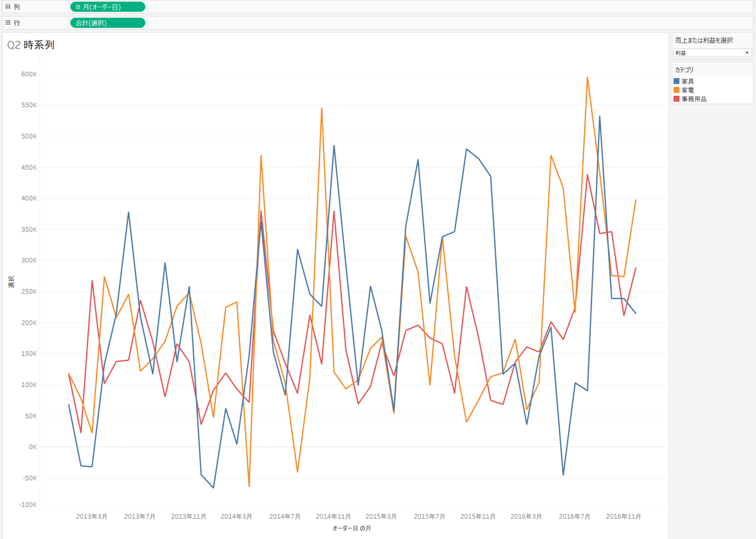Click the 300K axis label
Viewport: 756px width, 539px height.
tap(30, 260)
